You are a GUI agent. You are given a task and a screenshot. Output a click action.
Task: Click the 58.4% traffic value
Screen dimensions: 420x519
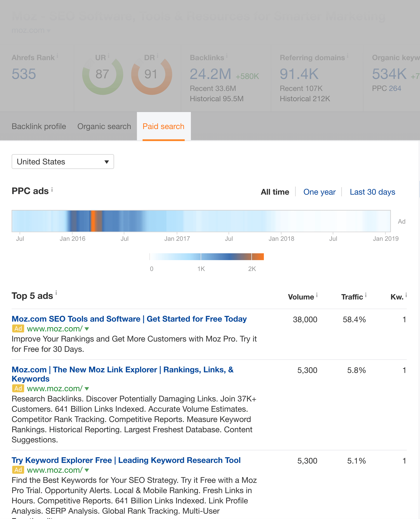354,319
